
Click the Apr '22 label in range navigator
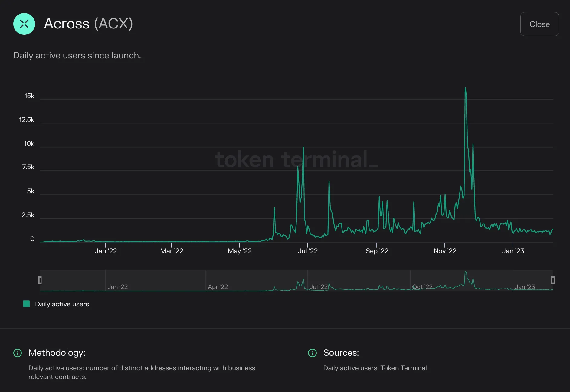point(218,287)
